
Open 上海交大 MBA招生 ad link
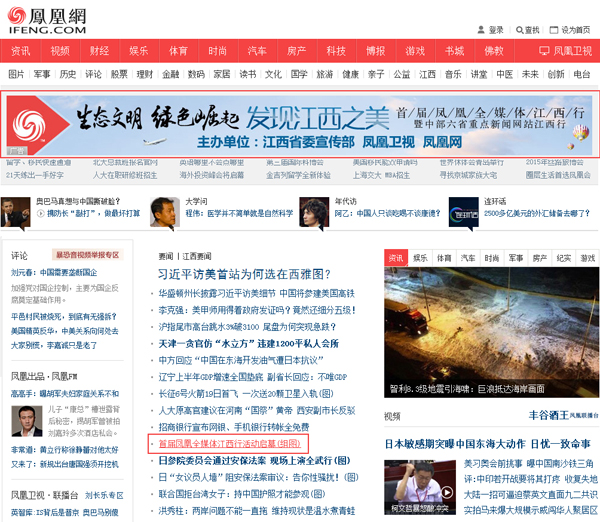point(381,175)
